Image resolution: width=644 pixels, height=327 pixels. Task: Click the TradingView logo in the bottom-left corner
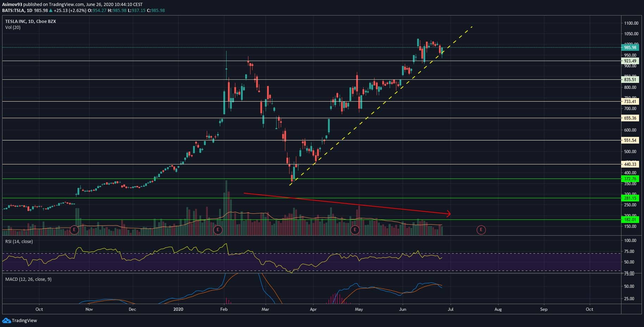20,320
